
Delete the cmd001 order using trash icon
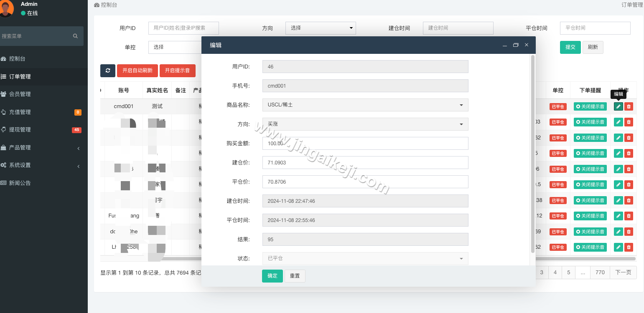click(x=629, y=106)
